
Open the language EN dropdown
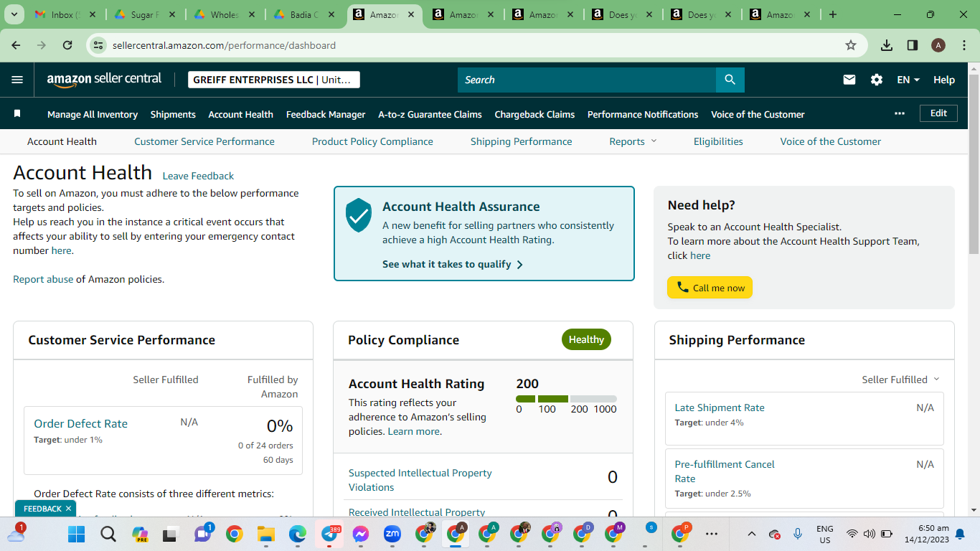[908, 80]
